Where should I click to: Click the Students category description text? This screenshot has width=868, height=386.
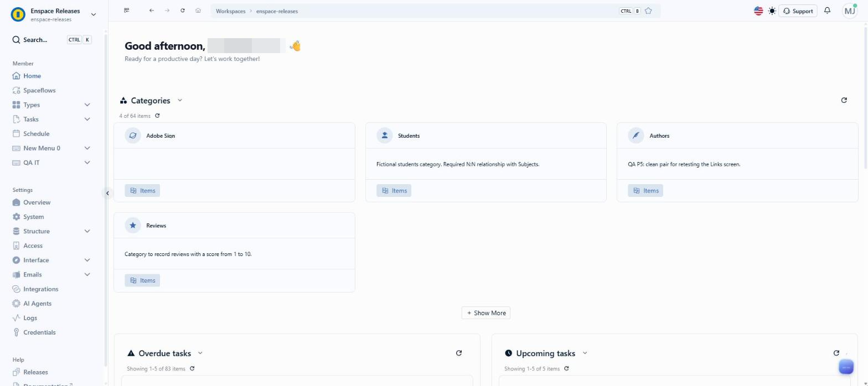[458, 164]
